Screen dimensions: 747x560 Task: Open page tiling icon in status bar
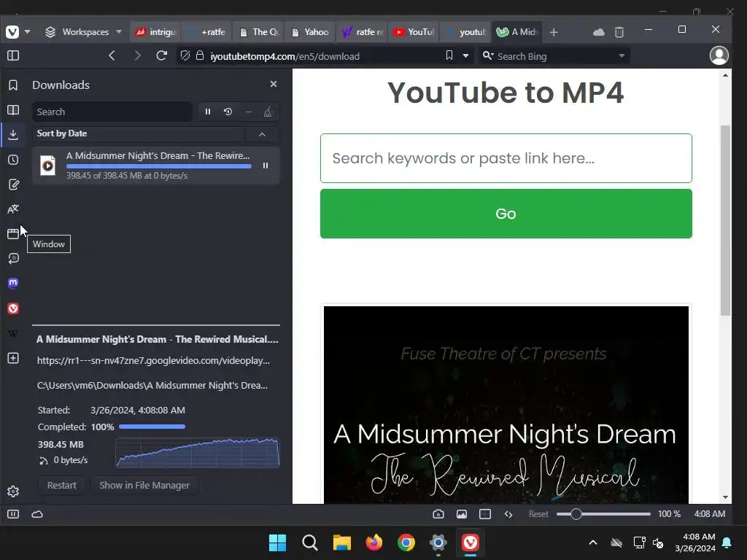(x=485, y=514)
